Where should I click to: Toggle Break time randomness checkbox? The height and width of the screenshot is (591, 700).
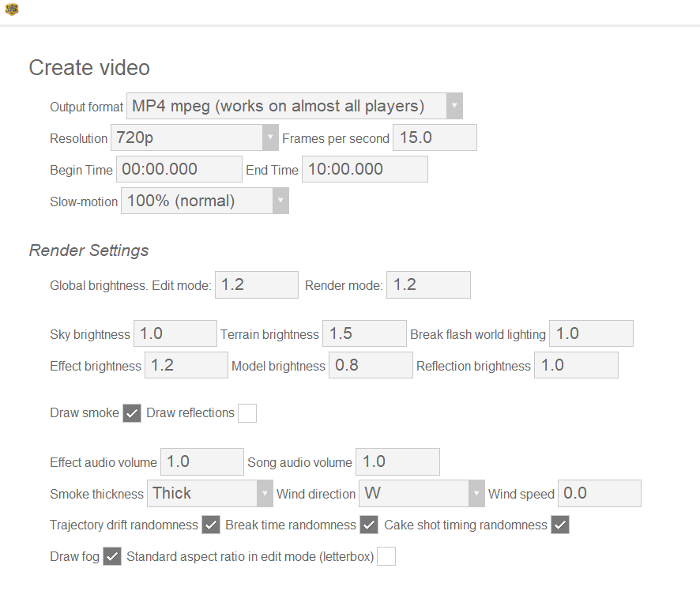pos(369,525)
